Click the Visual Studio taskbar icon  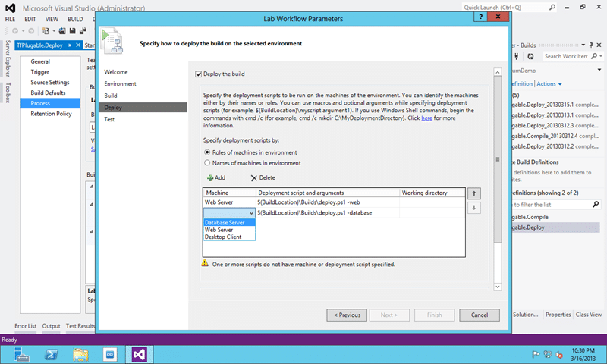click(140, 354)
